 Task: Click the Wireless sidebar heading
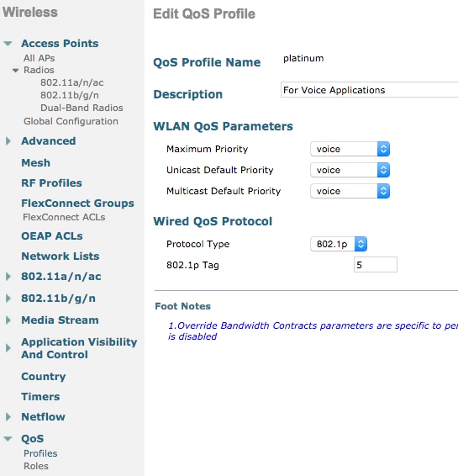(30, 13)
